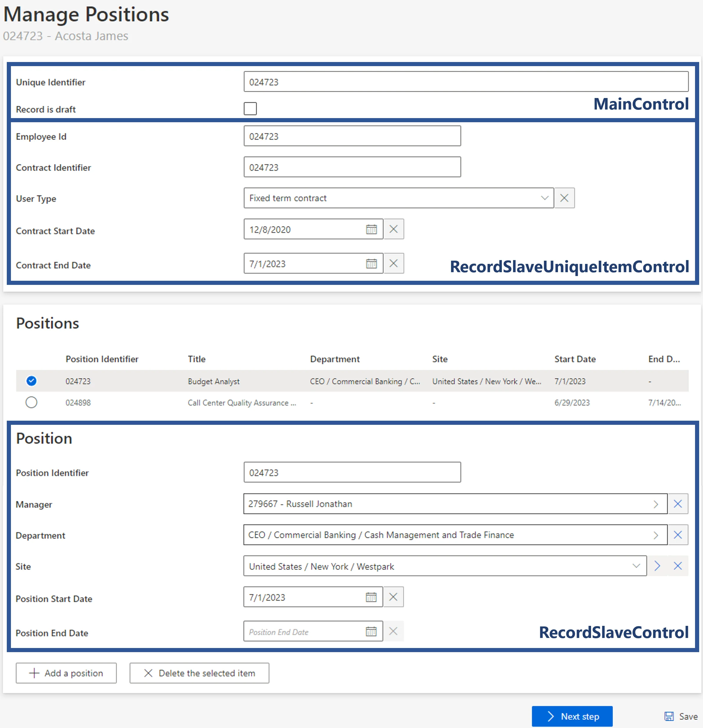703x728 pixels.
Task: Open calendar for Position Start Date
Action: (x=371, y=597)
